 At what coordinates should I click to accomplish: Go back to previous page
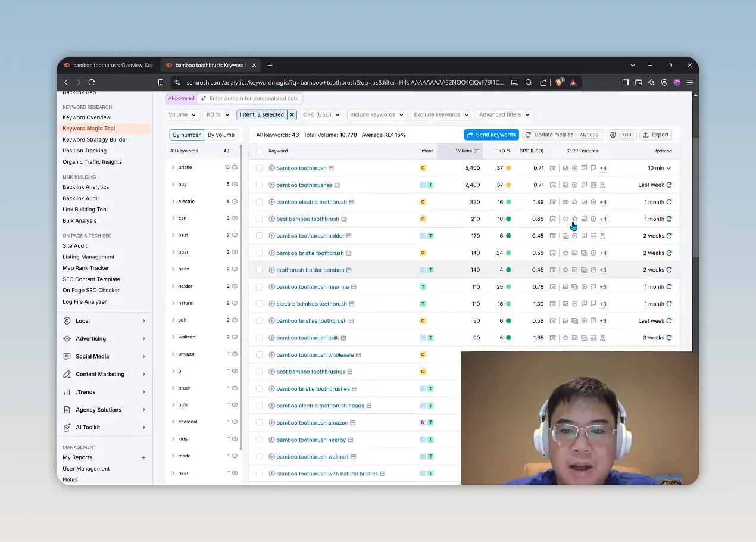[x=66, y=82]
